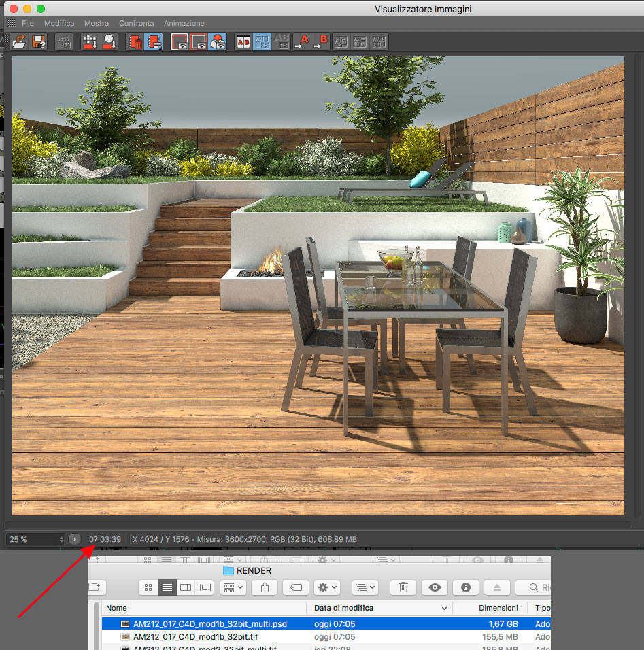Sort Finder list by Nome column
This screenshot has width=644, height=650.
pos(204,608)
